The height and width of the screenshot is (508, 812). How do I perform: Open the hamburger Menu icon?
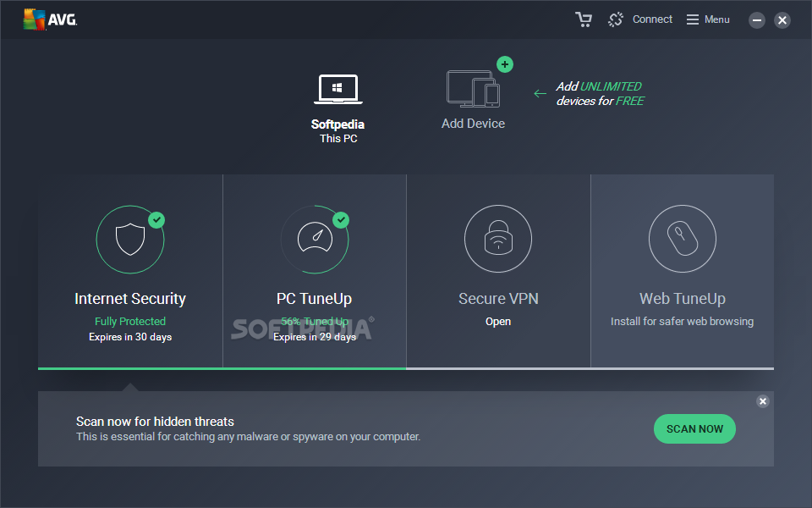click(x=693, y=19)
